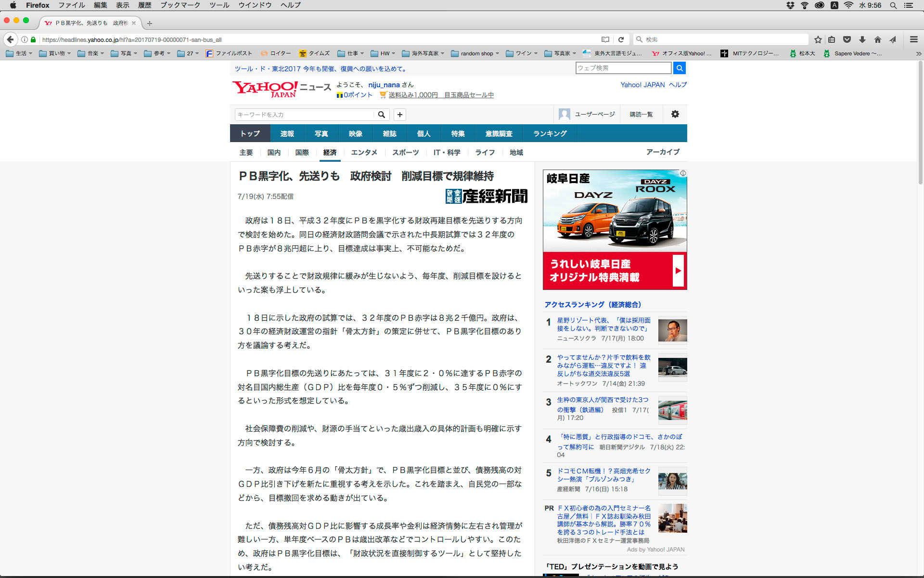924x578 pixels.
Task: Click the Firefox back arrow button
Action: coord(10,39)
